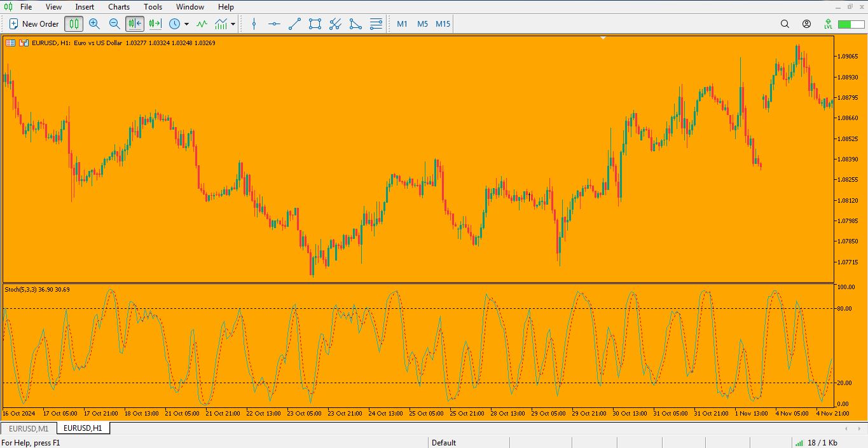868x448 pixels.
Task: Select the trendline drawing tool
Action: click(294, 24)
